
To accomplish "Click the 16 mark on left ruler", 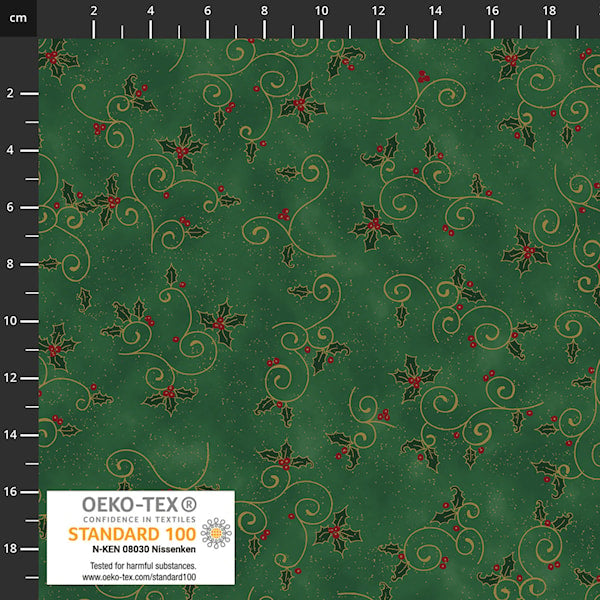I will point(10,491).
